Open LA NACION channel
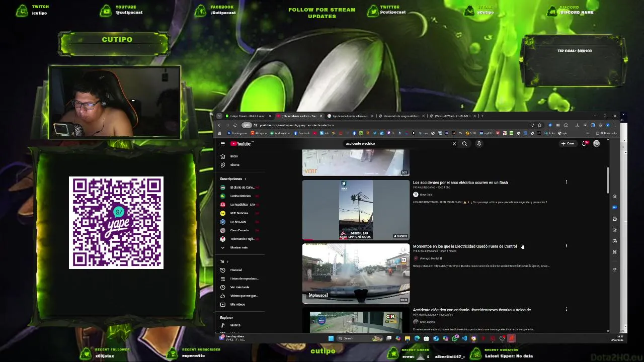644x362 pixels. [x=239, y=222]
